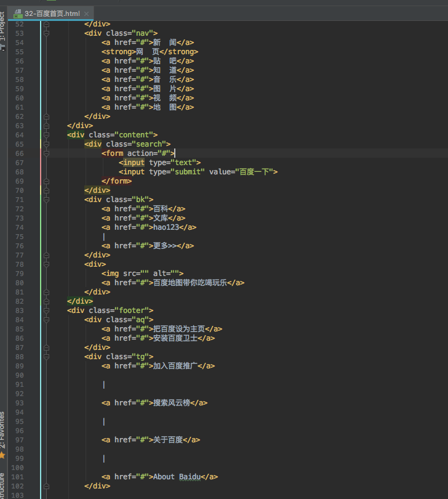The image size is (448, 499).
Task: Click the About Baidu anchor line
Action: point(159,476)
